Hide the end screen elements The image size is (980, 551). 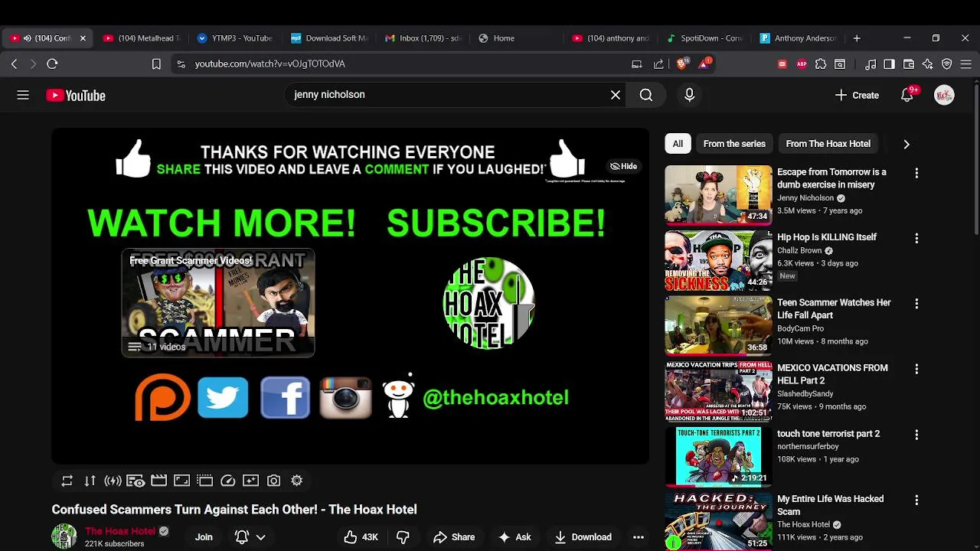623,166
